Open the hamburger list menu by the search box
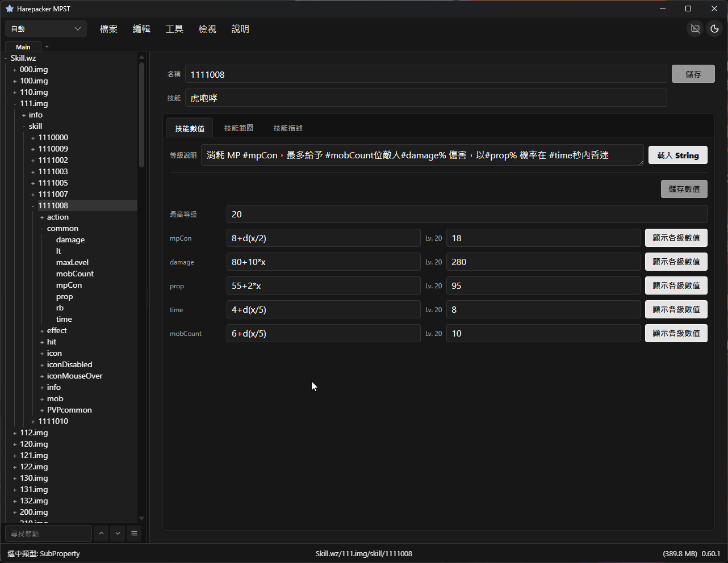The width and height of the screenshot is (728, 563). click(x=134, y=533)
